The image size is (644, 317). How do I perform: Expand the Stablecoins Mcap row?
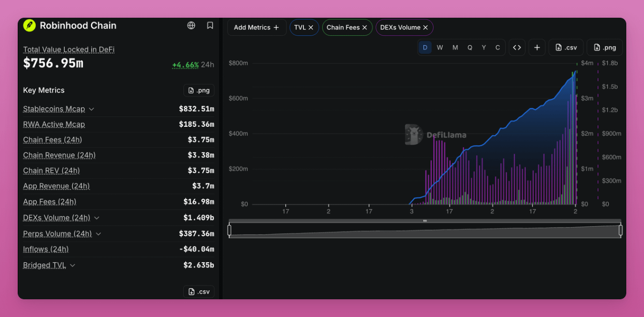91,109
